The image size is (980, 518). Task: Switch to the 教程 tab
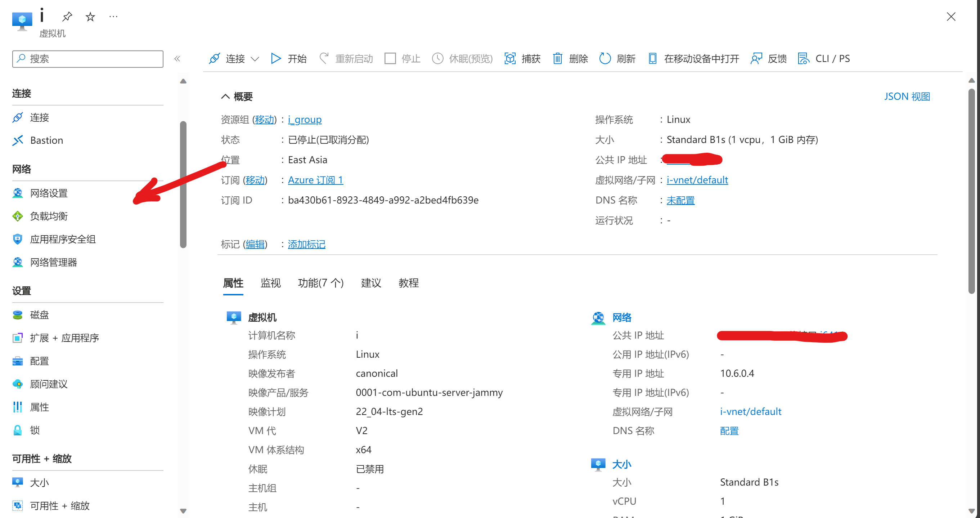click(x=409, y=283)
